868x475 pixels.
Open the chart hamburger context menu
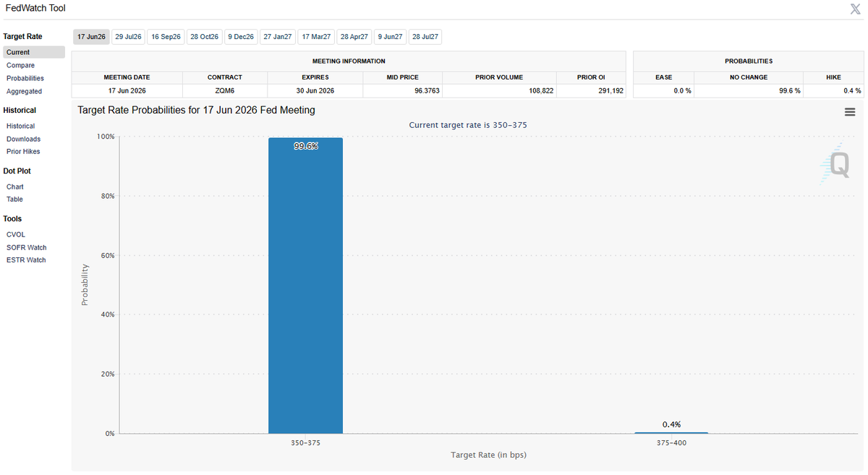[850, 112]
